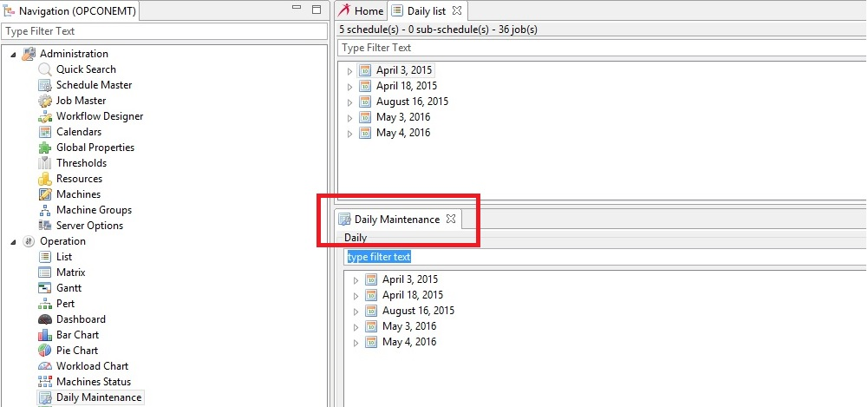
Task: Click the schedule count status text
Action: click(x=438, y=30)
